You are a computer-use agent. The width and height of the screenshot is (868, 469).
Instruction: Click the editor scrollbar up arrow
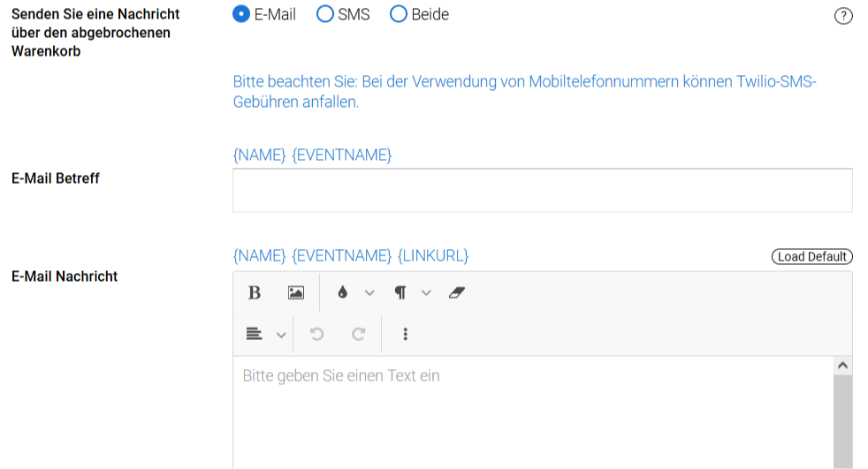[842, 365]
